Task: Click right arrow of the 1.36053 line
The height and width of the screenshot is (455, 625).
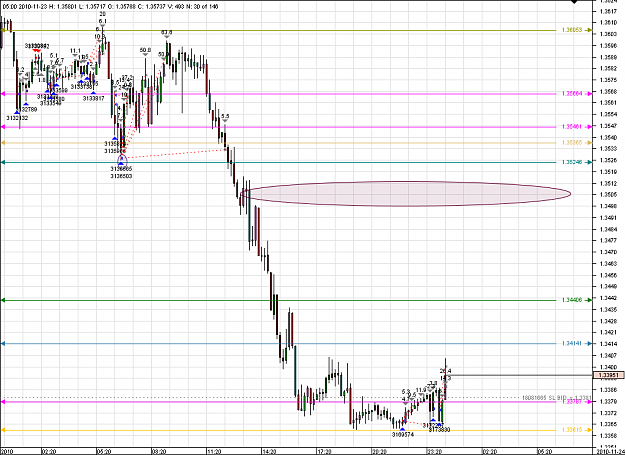Action: [x=589, y=30]
